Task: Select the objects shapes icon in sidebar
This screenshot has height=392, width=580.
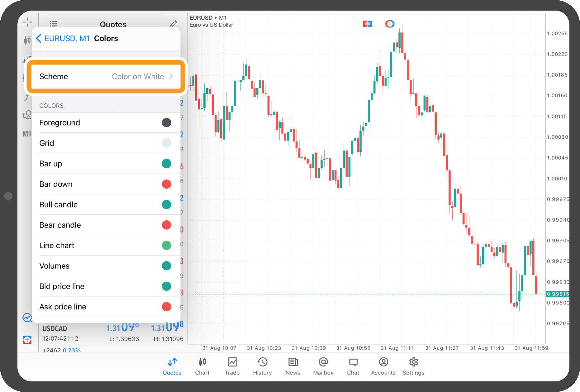Action: coord(27,115)
